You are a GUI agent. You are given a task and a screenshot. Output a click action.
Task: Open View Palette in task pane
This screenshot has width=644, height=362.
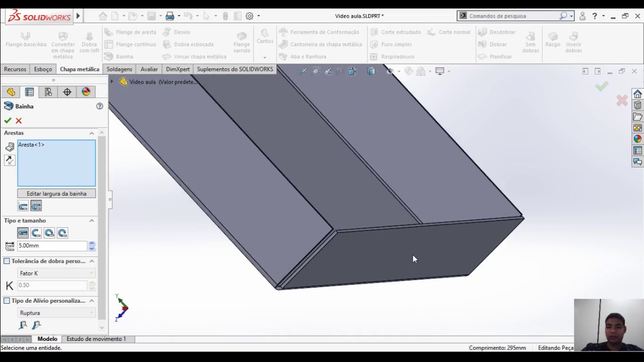point(637,128)
